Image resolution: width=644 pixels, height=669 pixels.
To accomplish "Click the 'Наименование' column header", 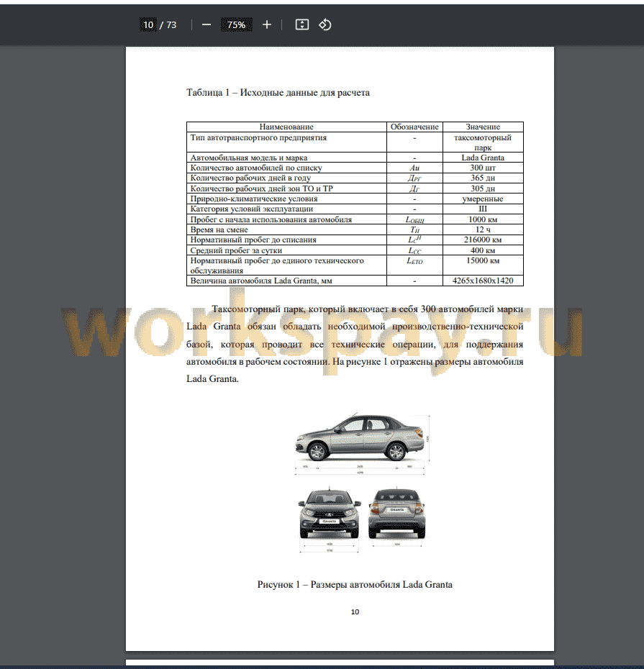I will 286,127.
